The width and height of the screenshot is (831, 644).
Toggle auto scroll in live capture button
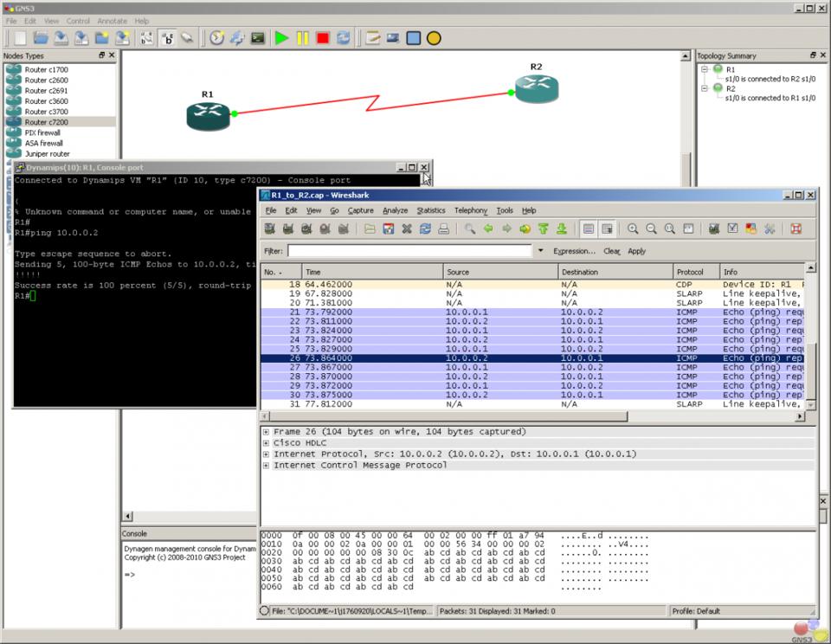point(608,229)
